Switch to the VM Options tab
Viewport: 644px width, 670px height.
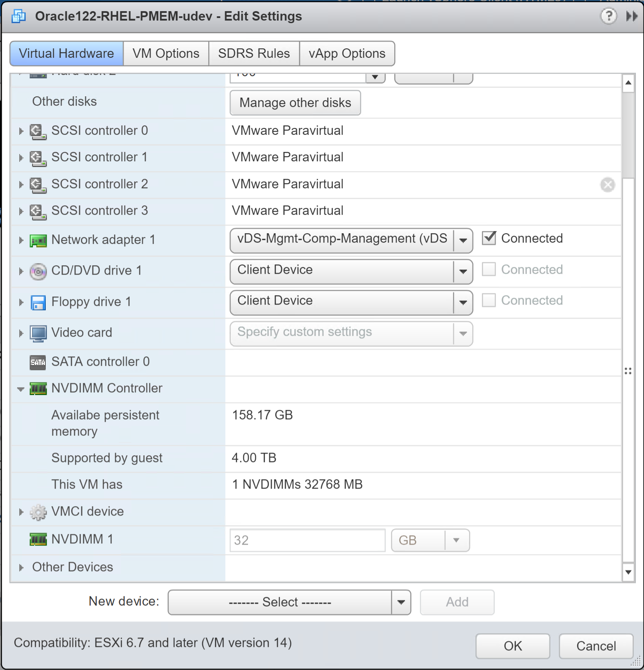coord(166,53)
